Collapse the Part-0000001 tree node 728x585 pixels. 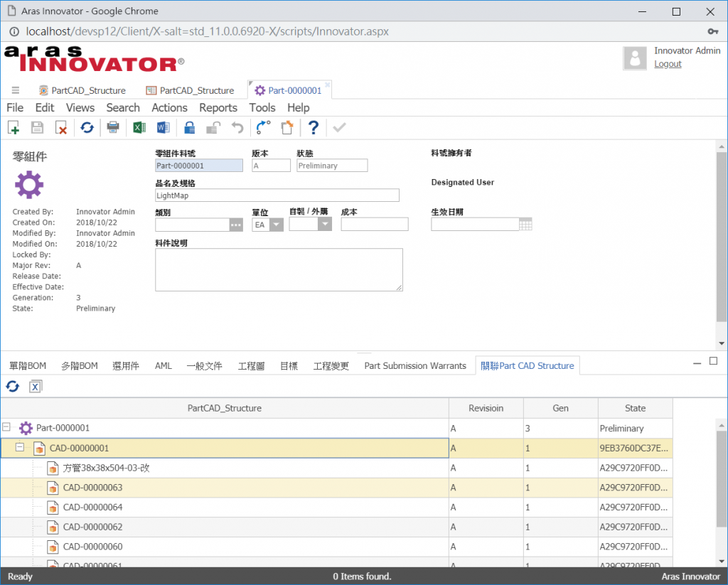coord(6,426)
